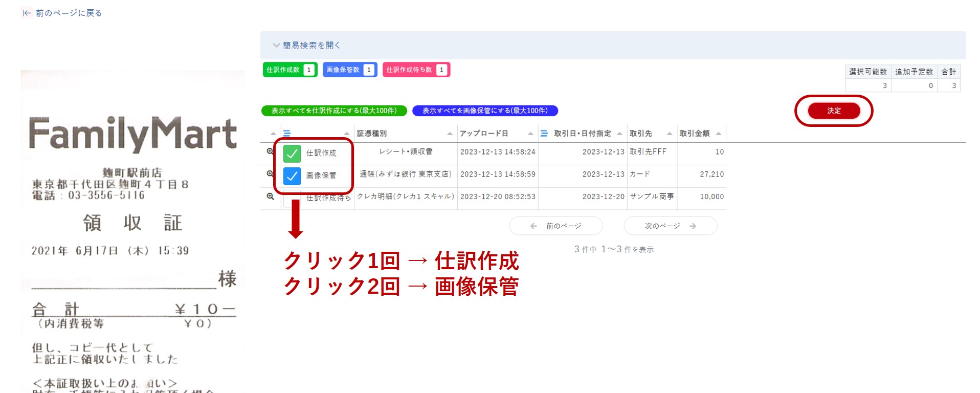Open magnifier for the みずほ銀行 passbook row
The image size is (980, 393).
270,174
